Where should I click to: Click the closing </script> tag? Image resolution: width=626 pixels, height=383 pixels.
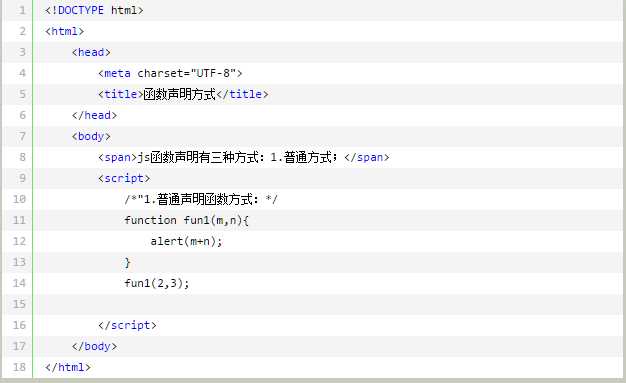point(127,325)
